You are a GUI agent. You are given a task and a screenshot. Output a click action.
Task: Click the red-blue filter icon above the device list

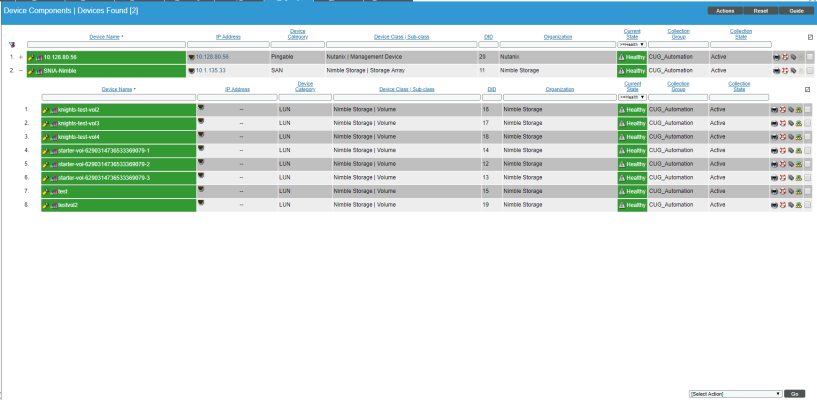tap(12, 45)
